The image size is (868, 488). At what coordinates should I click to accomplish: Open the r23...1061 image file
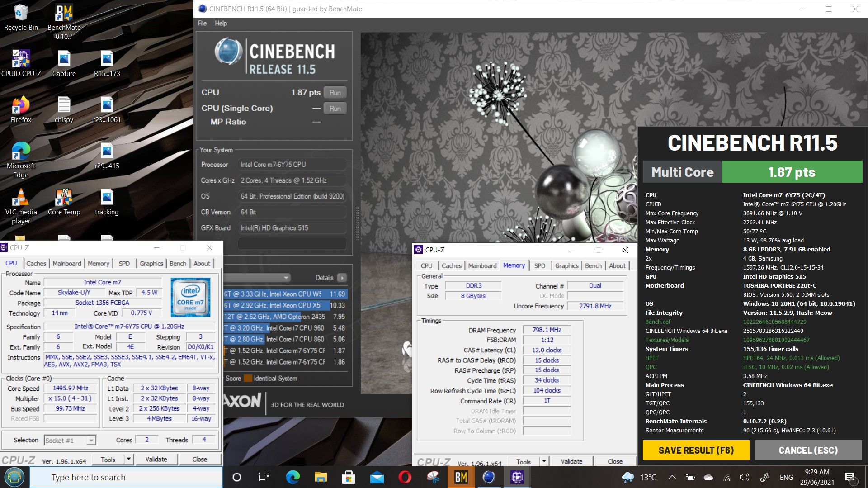point(107,109)
